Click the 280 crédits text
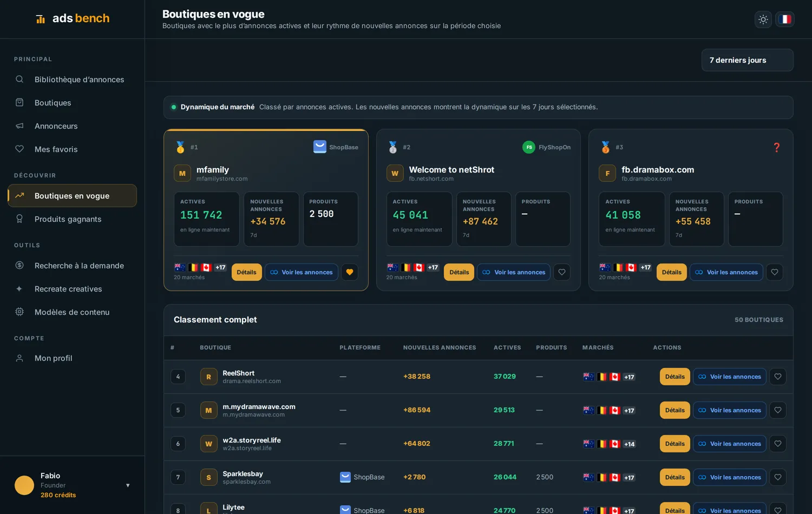Viewport: 812px width, 514px height. (x=58, y=495)
